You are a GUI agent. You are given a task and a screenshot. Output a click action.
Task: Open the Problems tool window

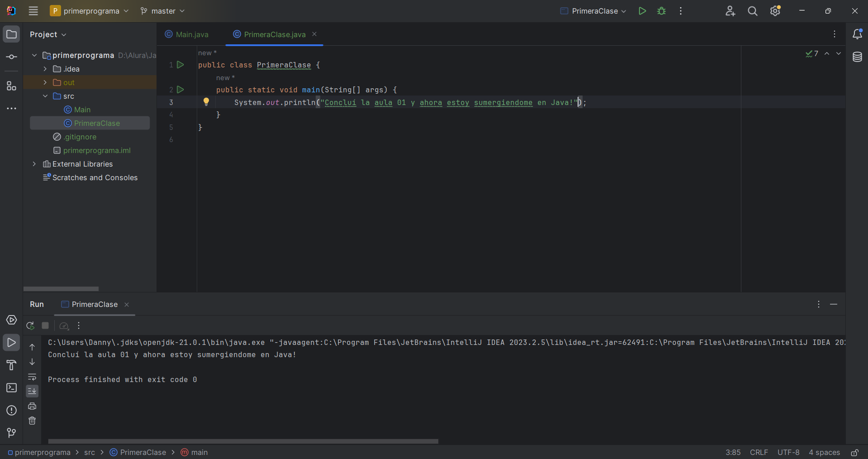11,411
